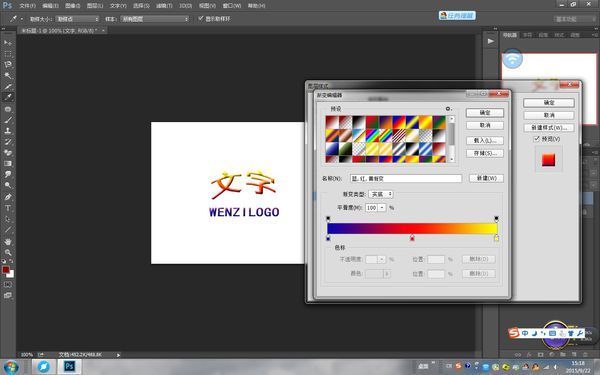
Task: Select the Lasso tool
Action: [8, 64]
